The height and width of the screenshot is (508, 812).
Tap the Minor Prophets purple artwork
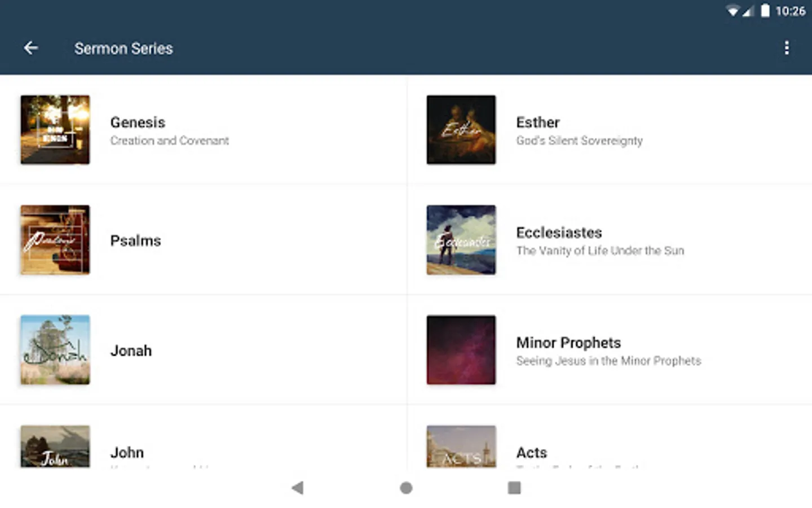pyautogui.click(x=461, y=350)
